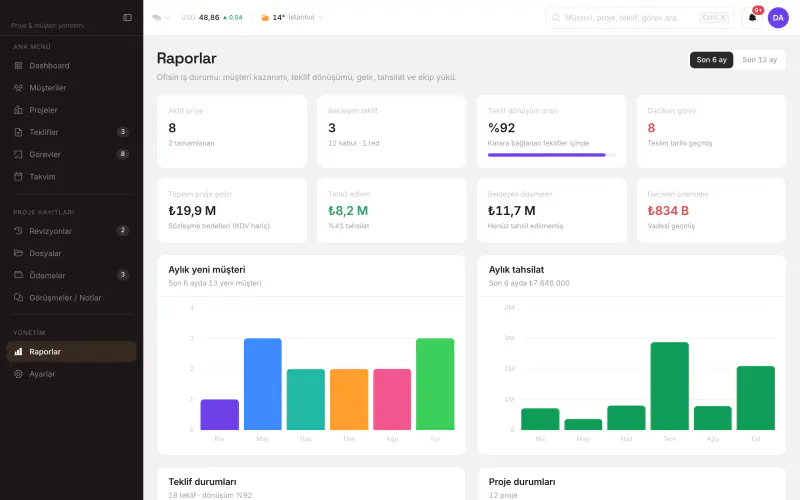Click the USD 48,86 exchange rate
Screen dimensions: 800x500
pos(212,17)
